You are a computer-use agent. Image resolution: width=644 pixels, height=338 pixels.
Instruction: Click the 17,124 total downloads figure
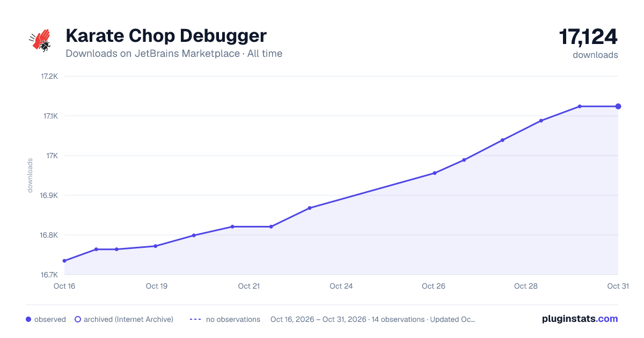pos(588,36)
